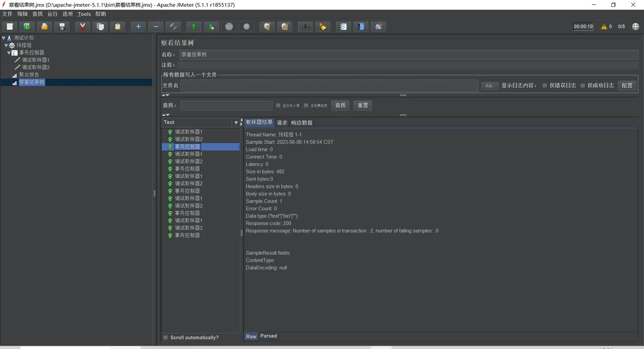
Task: Click the highlighted 事务控制器 result row
Action: pos(201,147)
